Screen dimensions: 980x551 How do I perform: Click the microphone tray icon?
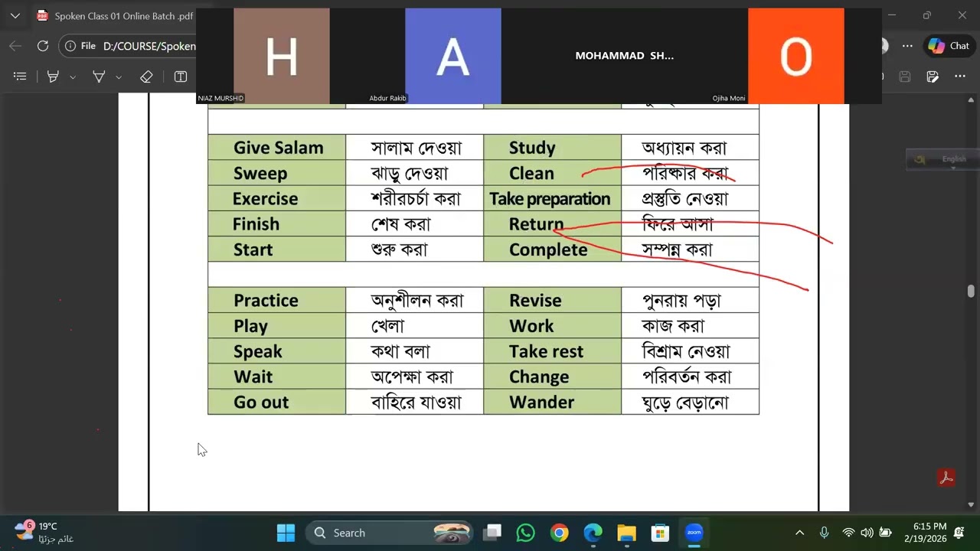(x=825, y=533)
